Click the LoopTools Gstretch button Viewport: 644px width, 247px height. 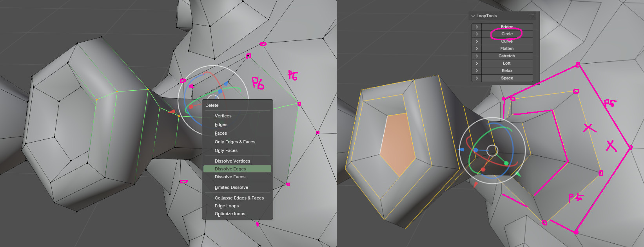pyautogui.click(x=507, y=56)
